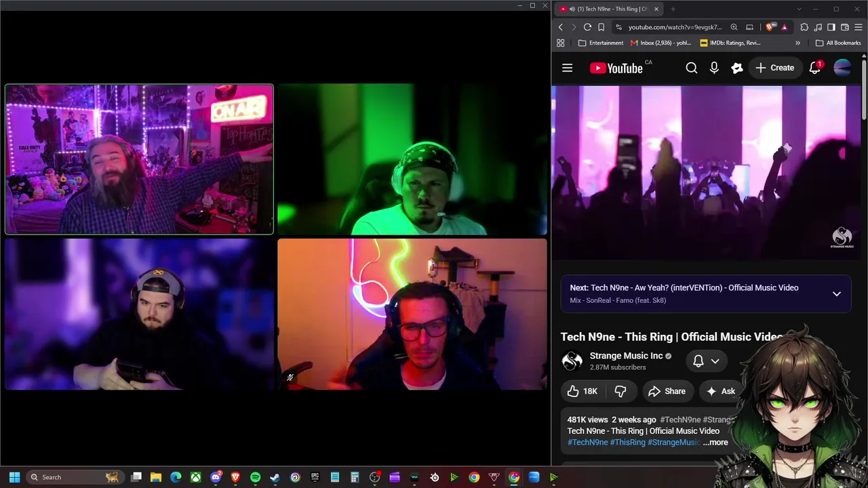Click the Ask button below the video

(x=721, y=391)
